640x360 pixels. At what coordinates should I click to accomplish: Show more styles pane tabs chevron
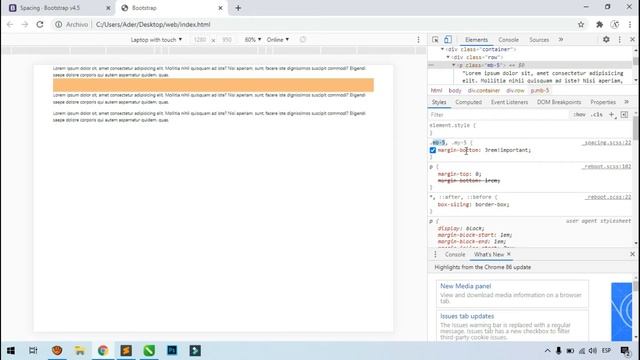click(x=627, y=102)
